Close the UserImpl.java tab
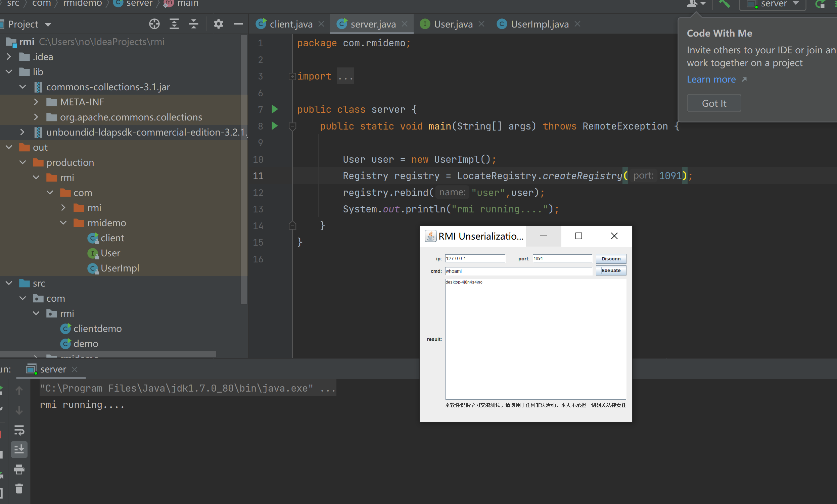Image resolution: width=837 pixels, height=504 pixels. (577, 24)
